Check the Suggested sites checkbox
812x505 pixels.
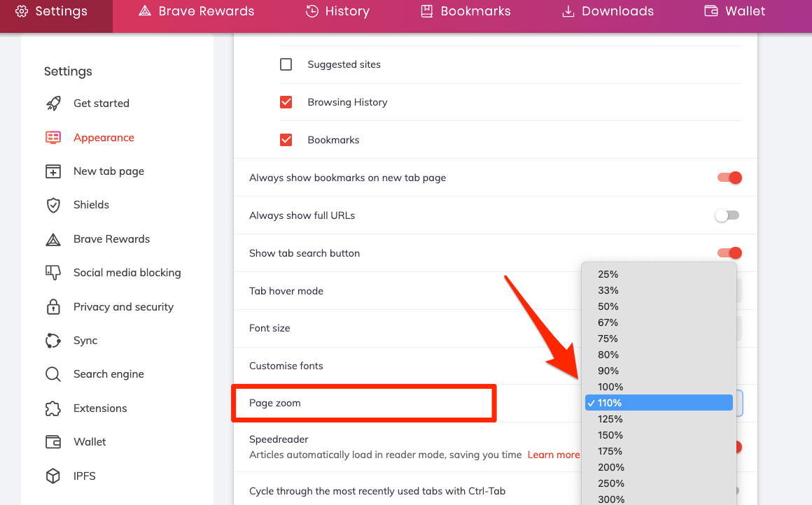click(286, 64)
